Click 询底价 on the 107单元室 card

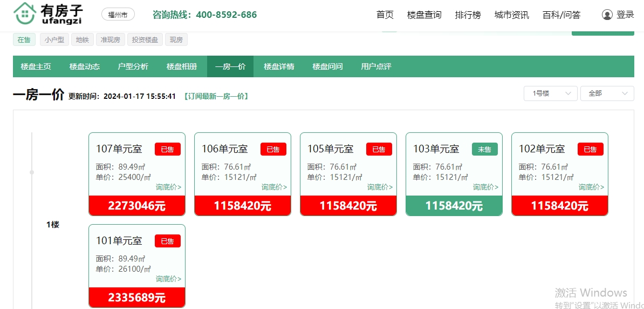point(168,187)
